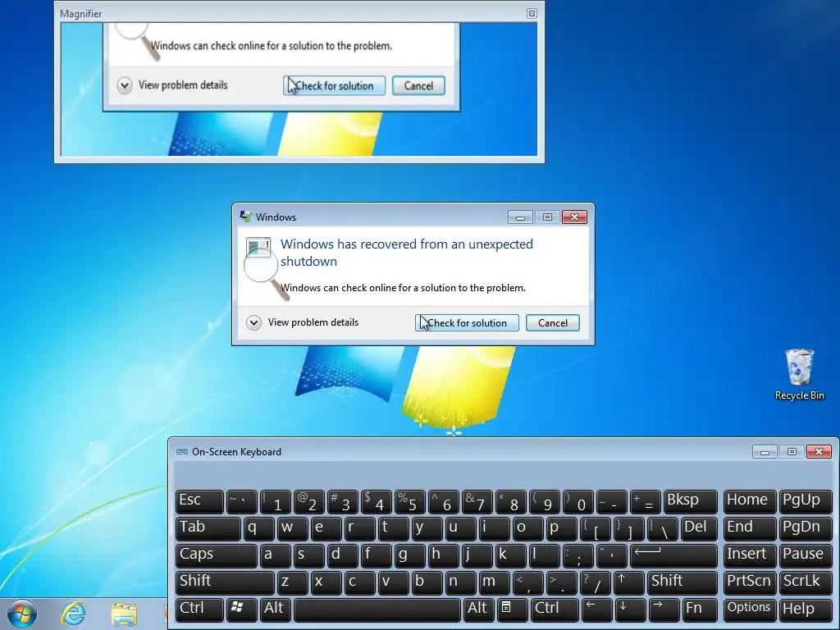Tap the tilde key on keyboard
Image resolution: width=840 pixels, height=630 pixels.
pyautogui.click(x=242, y=501)
